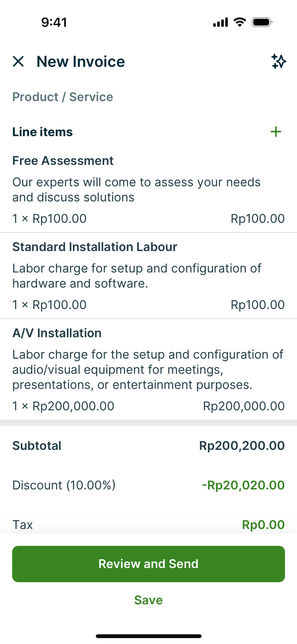The width and height of the screenshot is (297, 644).
Task: Tap the New Invoice title
Action: pyautogui.click(x=81, y=61)
